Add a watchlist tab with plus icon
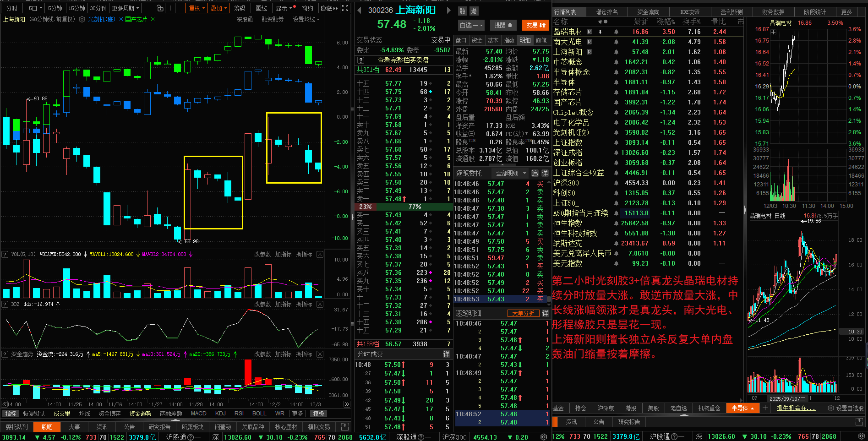Screen dimensions: 868x441 [764, 408]
